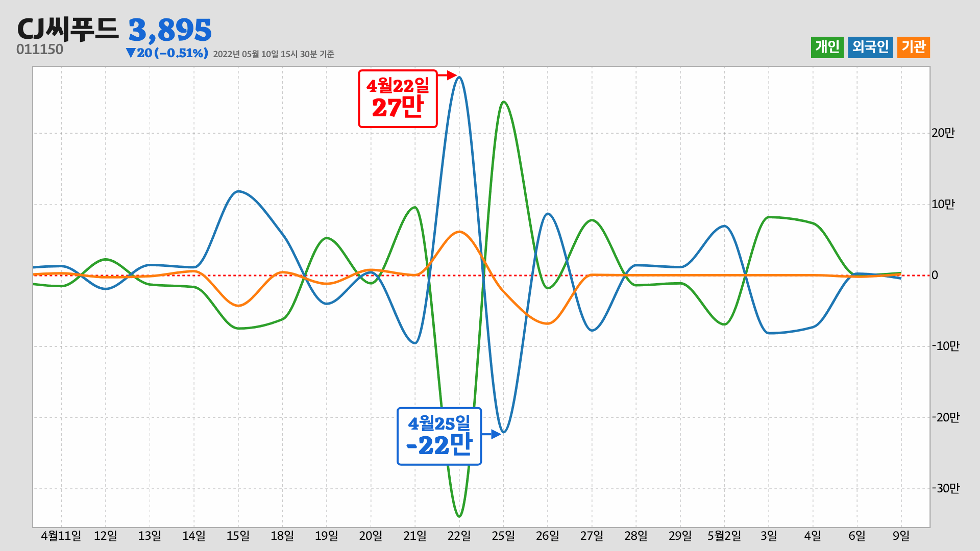Click the 15일 x-axis date

pos(238,536)
